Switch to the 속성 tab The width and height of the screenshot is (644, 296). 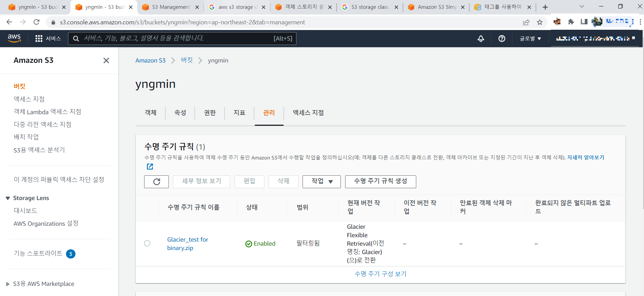point(180,113)
